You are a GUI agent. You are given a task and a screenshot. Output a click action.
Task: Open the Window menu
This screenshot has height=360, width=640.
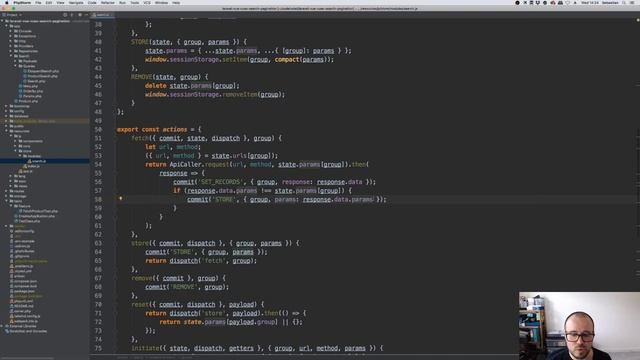point(161,2)
